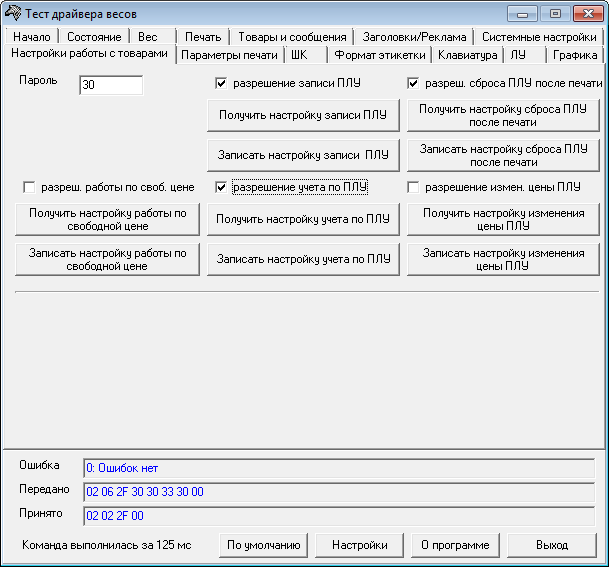The image size is (609, 567).
Task: Switch to 'Формат этикетки' tab
Action: pyautogui.click(x=380, y=55)
